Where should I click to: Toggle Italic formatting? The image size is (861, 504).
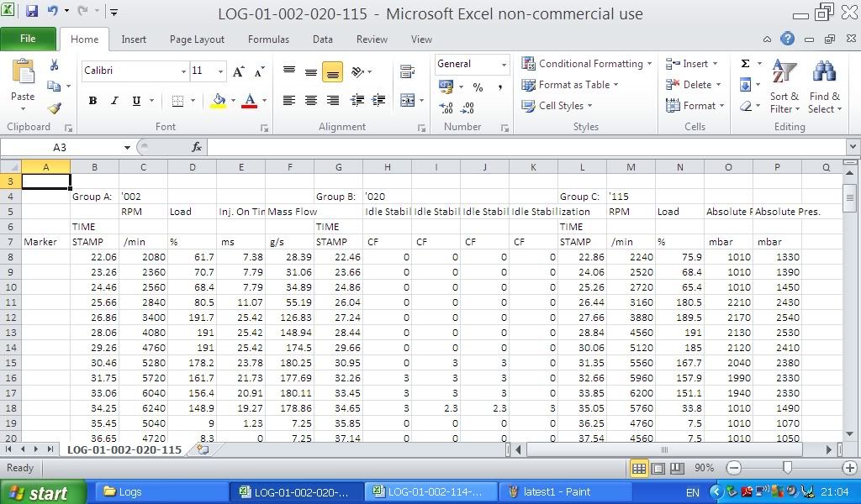pos(114,101)
